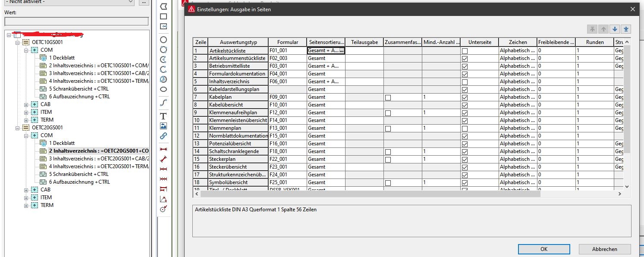Viewport: 644px width, 257px height.
Task: Toggle Zusammenfassen checkbox for Klemmenaufreihplan
Action: 388,113
